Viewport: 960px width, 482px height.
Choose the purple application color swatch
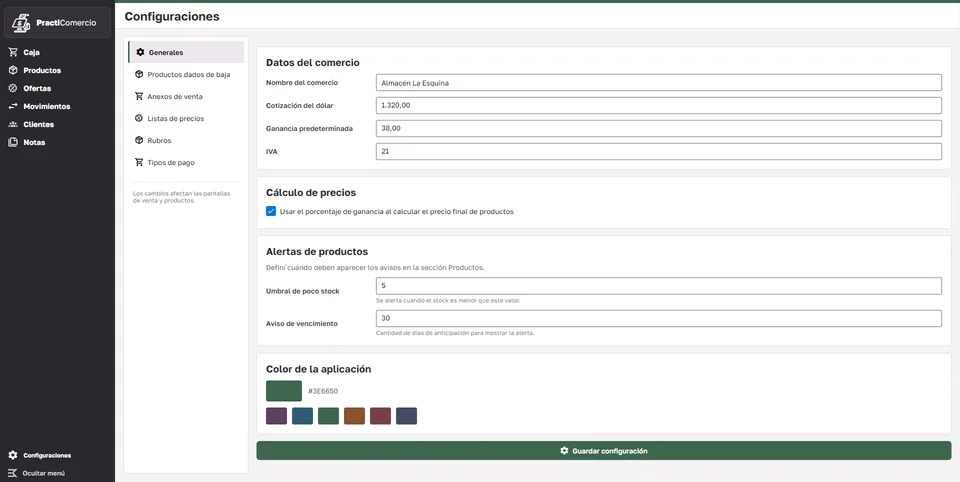(x=277, y=416)
